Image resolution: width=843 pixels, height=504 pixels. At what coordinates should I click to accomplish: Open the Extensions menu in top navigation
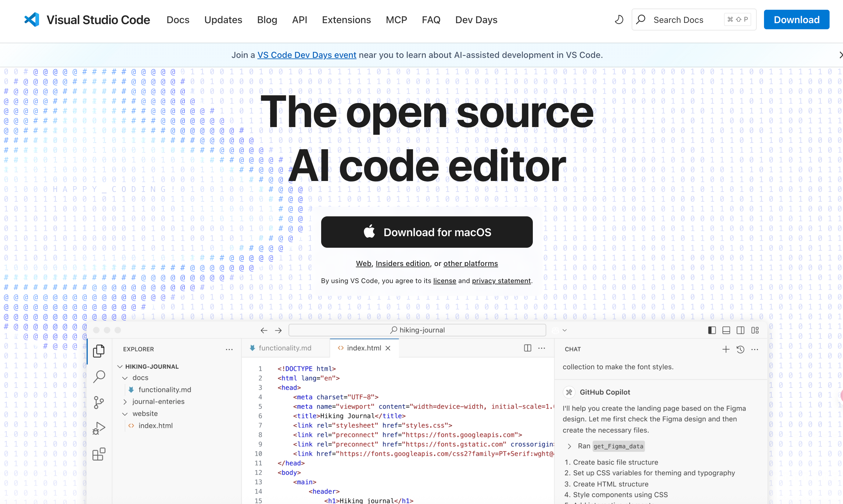[x=346, y=20]
